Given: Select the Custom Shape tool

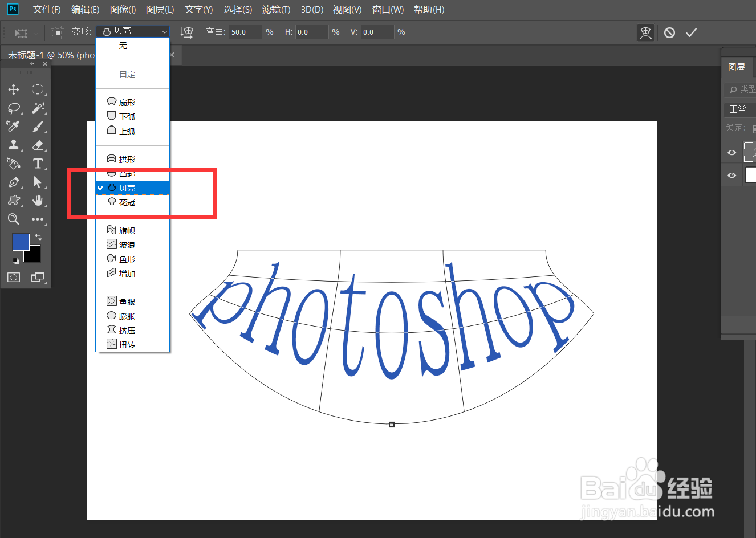Looking at the screenshot, I should (x=14, y=201).
